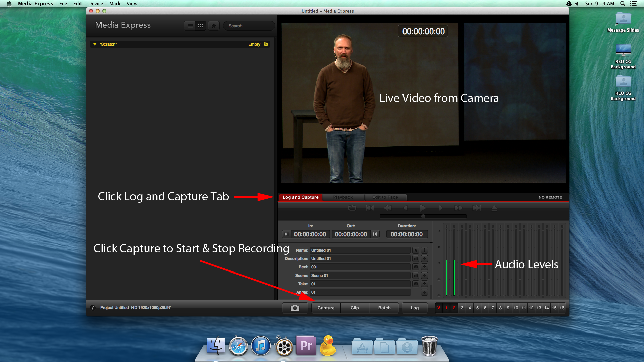The width and height of the screenshot is (644, 362).
Task: Click the Capture button to start recording
Action: 326,308
